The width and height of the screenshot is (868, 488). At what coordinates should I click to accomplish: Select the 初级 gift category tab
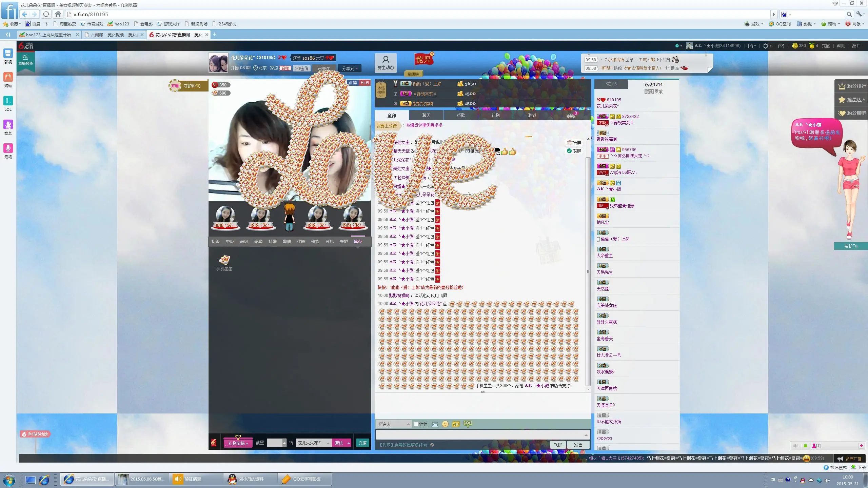click(x=216, y=242)
